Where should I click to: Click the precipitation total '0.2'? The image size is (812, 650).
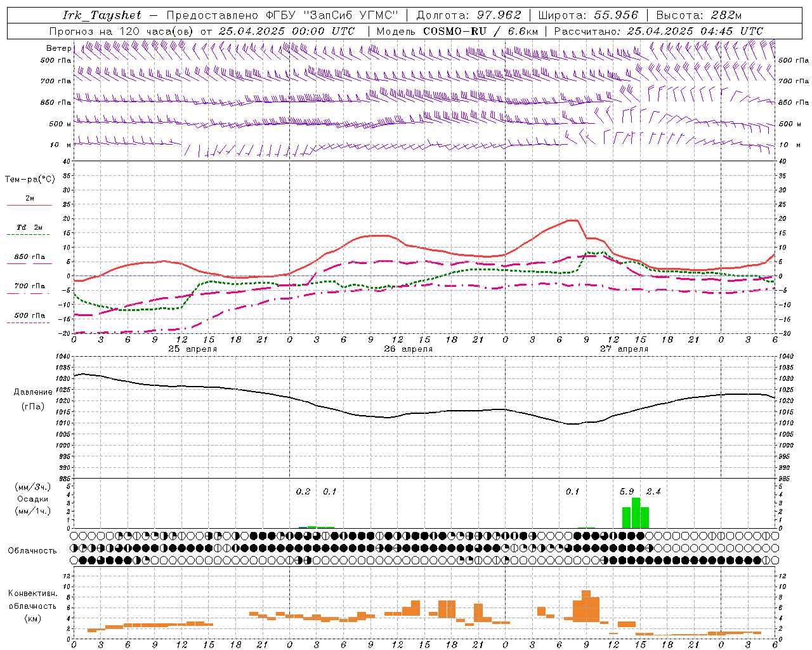(x=303, y=491)
